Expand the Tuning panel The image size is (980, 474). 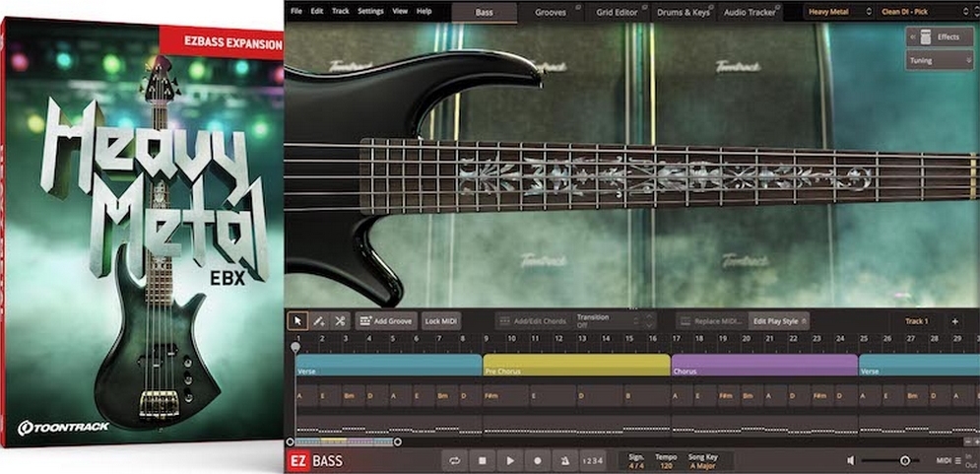click(x=939, y=61)
